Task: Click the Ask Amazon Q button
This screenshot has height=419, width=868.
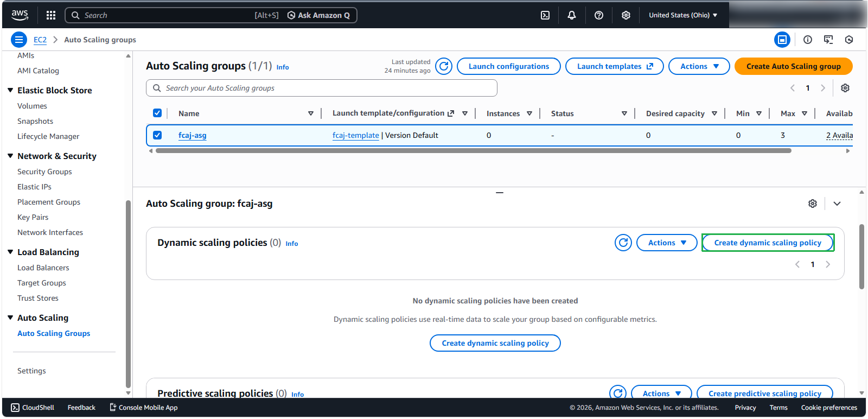Action: tap(318, 15)
